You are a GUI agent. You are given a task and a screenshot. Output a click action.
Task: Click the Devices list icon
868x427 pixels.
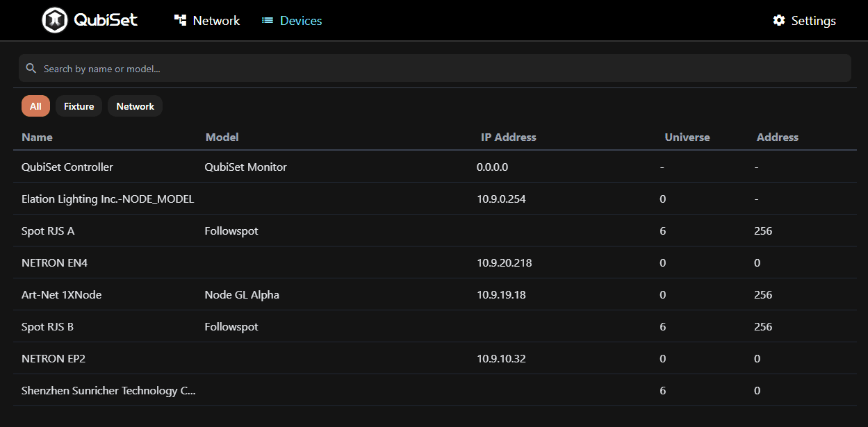click(268, 21)
